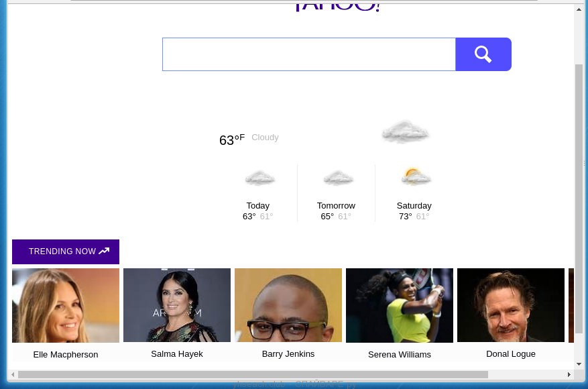Image resolution: width=588 pixels, height=389 pixels.
Task: Select Barry Jenkins trending photo
Action: 288,305
